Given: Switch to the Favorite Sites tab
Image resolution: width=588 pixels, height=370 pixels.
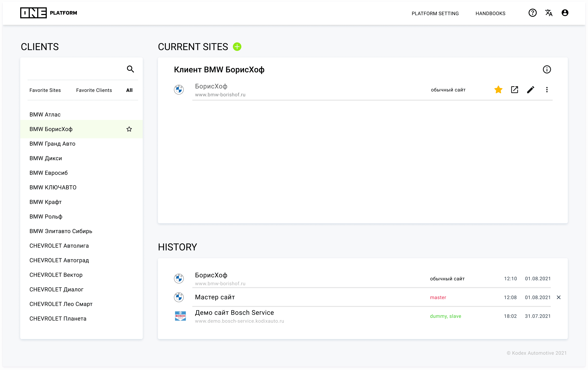Looking at the screenshot, I should [45, 90].
